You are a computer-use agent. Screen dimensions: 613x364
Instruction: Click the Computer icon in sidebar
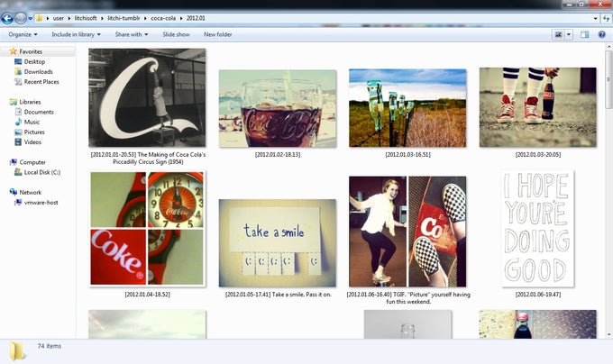pos(14,162)
